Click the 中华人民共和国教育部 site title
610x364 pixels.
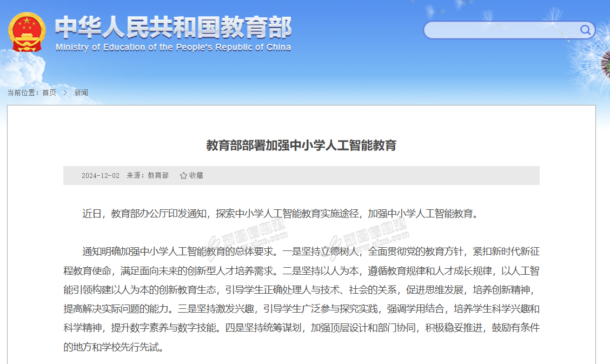[x=173, y=27]
